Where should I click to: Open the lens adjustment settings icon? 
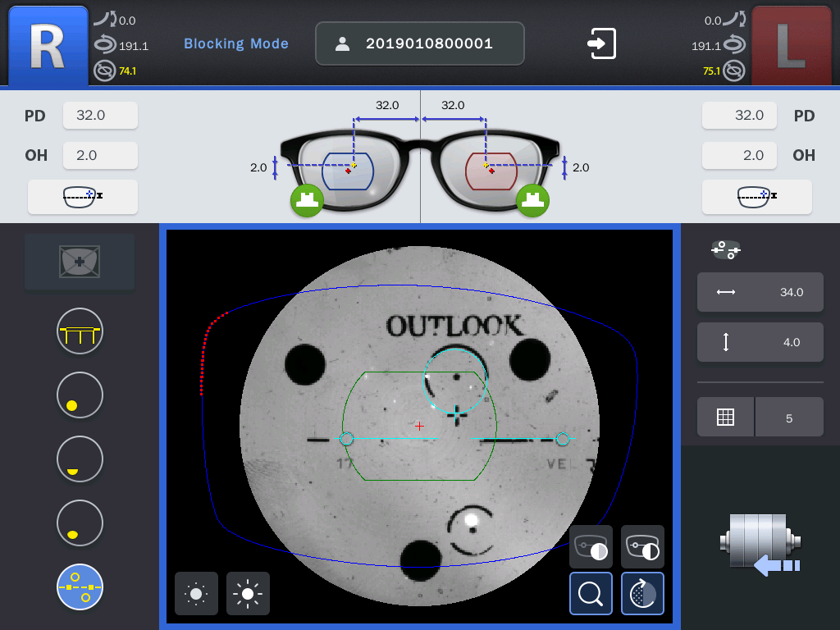(x=726, y=249)
